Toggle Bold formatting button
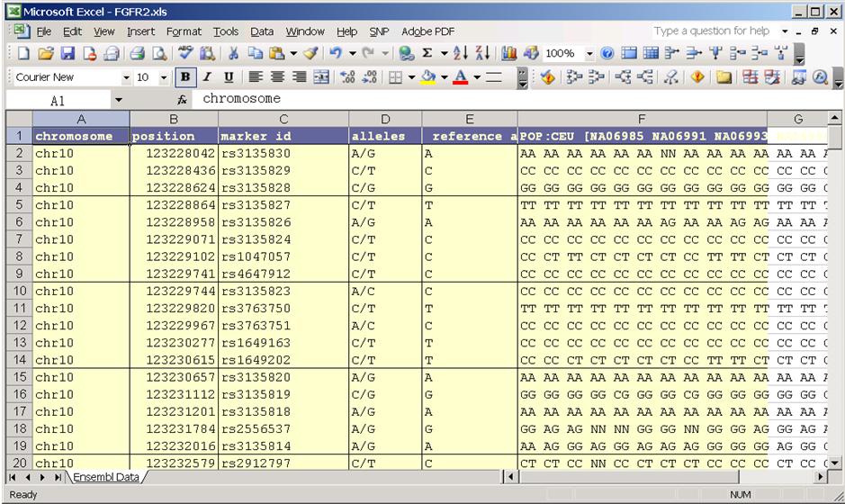845x504 pixels. pyautogui.click(x=186, y=77)
